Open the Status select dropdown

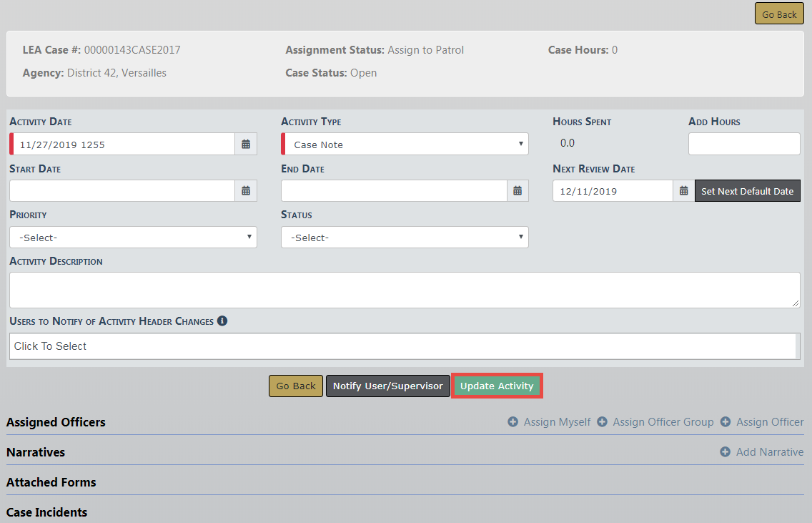point(405,238)
